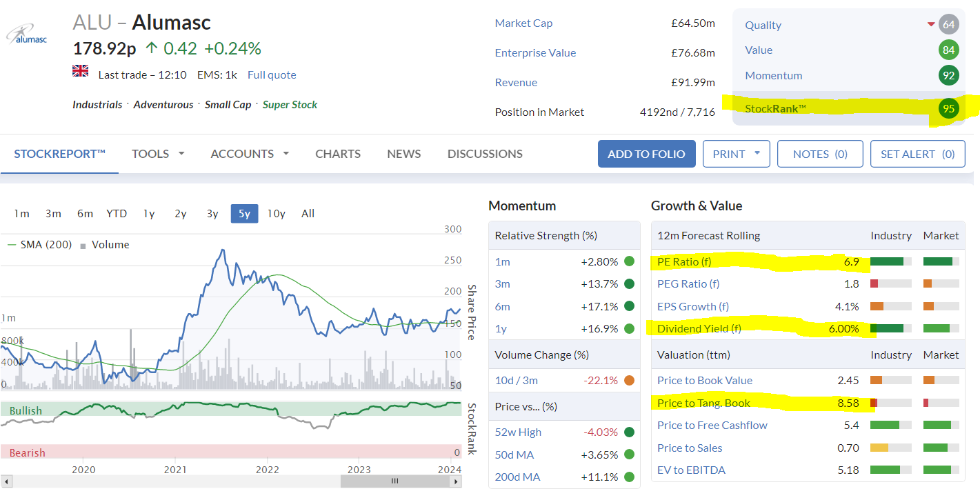Click the UK flag icon
This screenshot has height=489, width=980.
(x=81, y=70)
